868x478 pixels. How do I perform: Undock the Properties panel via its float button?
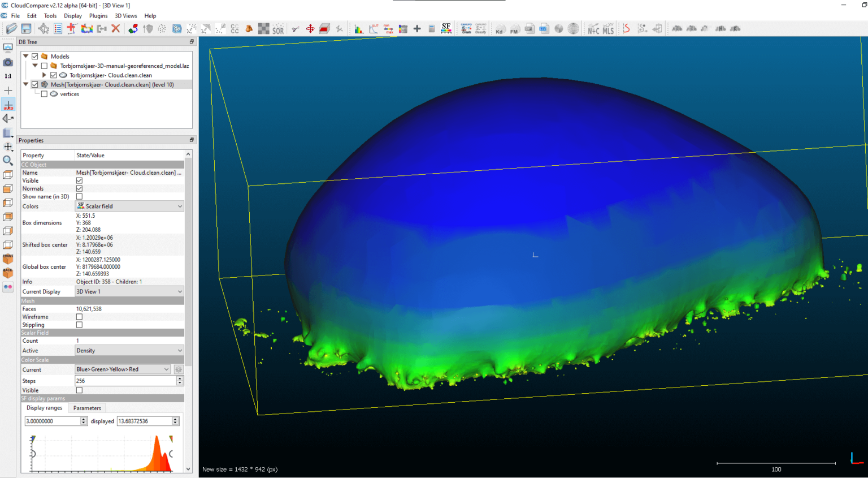pos(191,140)
